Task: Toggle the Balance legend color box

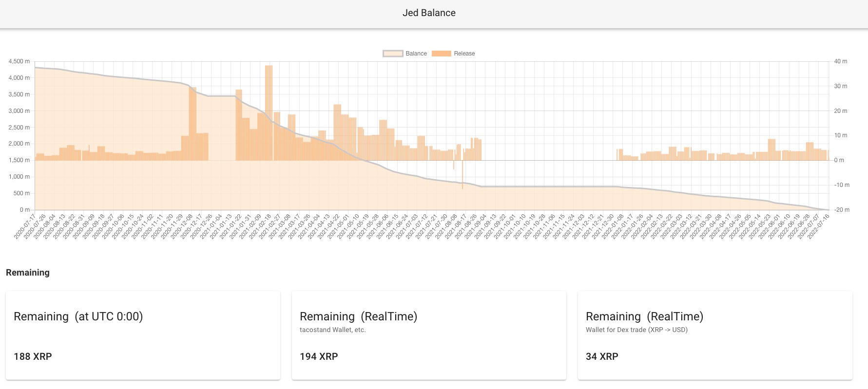Action: click(x=393, y=54)
